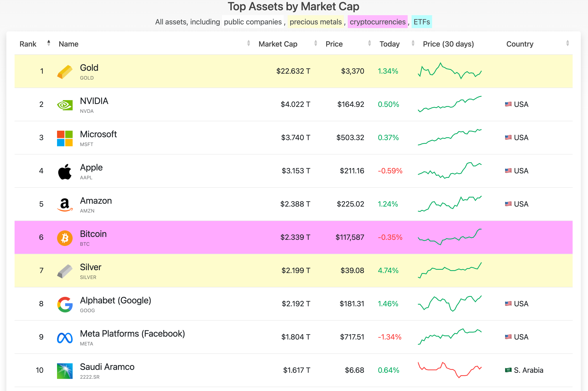Click the USA flag in Meta row

[508, 337]
